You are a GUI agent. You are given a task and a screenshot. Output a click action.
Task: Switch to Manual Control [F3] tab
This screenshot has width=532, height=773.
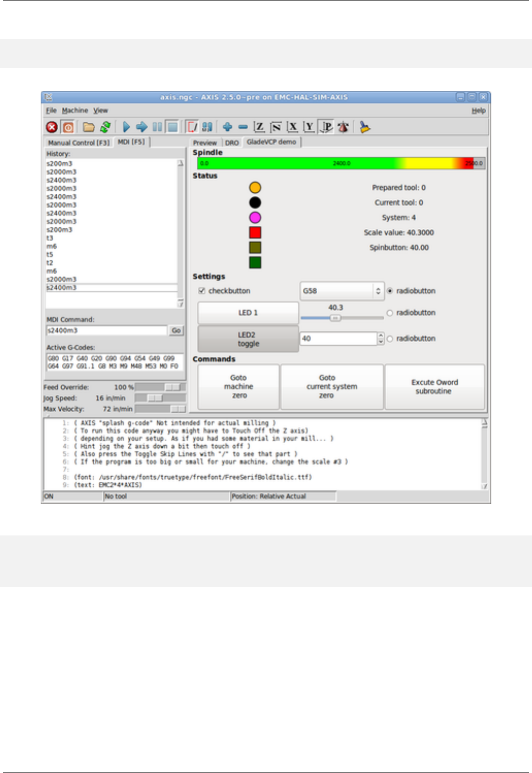(79, 143)
